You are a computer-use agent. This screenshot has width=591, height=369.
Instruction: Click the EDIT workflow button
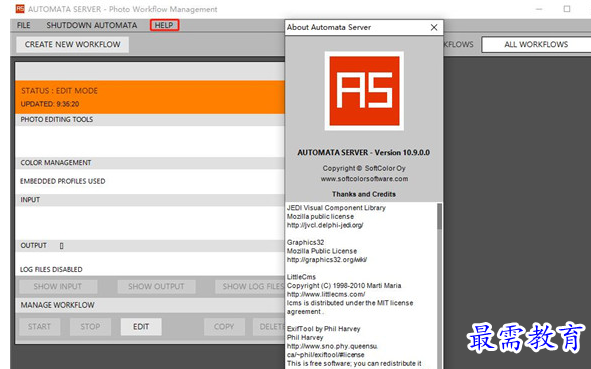pos(141,327)
